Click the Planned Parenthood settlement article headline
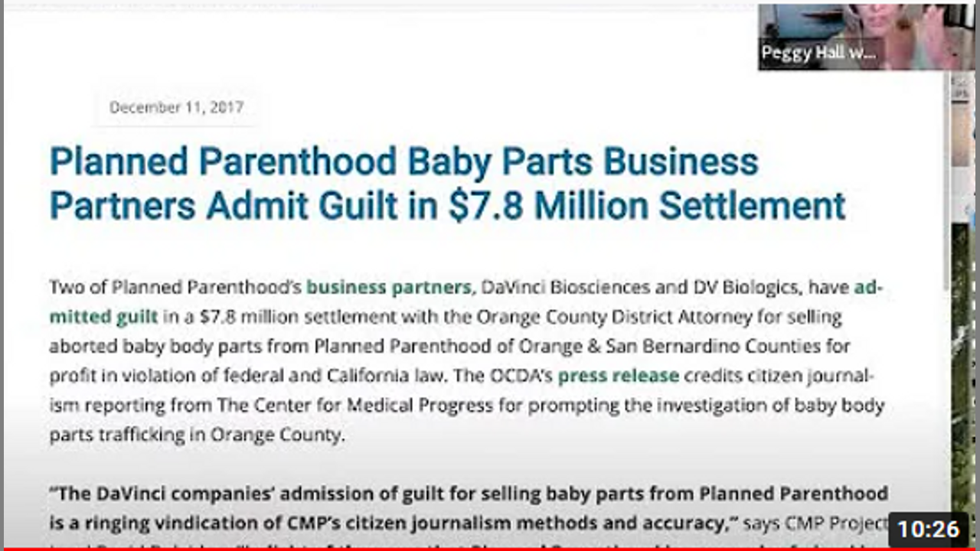This screenshot has width=980, height=551. [x=447, y=184]
